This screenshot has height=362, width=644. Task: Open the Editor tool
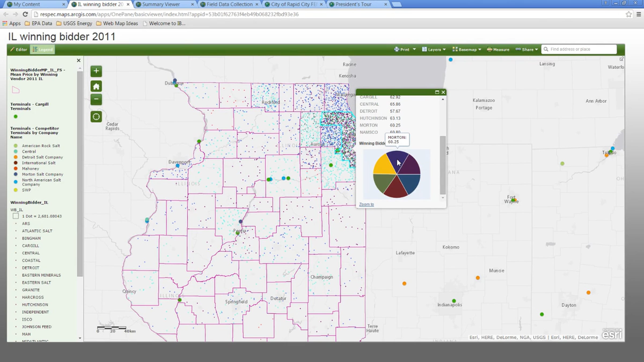[19, 50]
